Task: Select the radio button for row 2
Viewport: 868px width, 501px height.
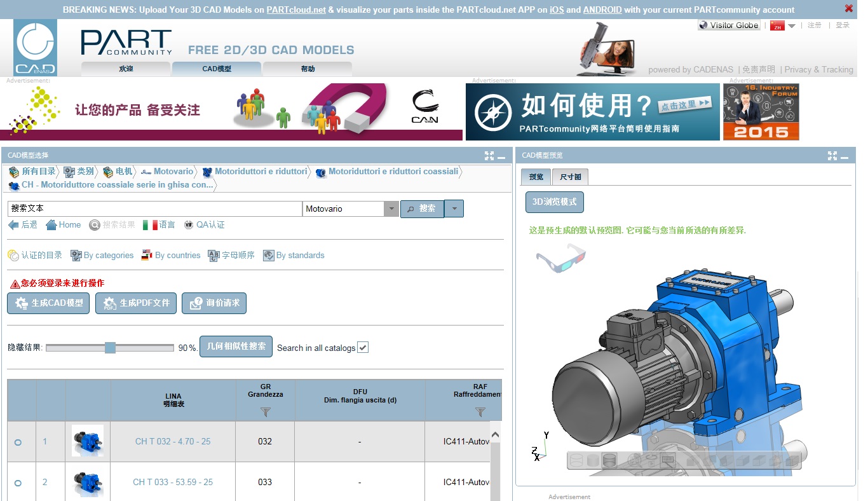Action: click(18, 483)
